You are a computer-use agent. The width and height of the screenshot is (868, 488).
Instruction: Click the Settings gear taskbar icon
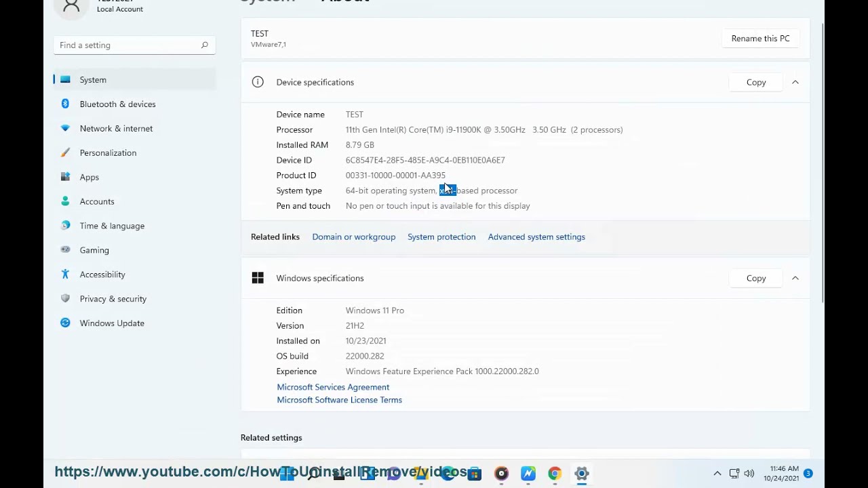tap(582, 474)
